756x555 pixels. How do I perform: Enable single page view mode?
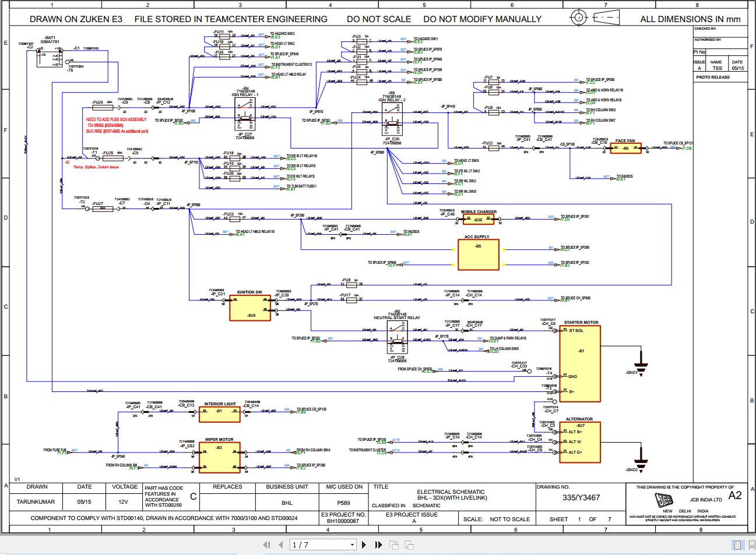point(738,545)
